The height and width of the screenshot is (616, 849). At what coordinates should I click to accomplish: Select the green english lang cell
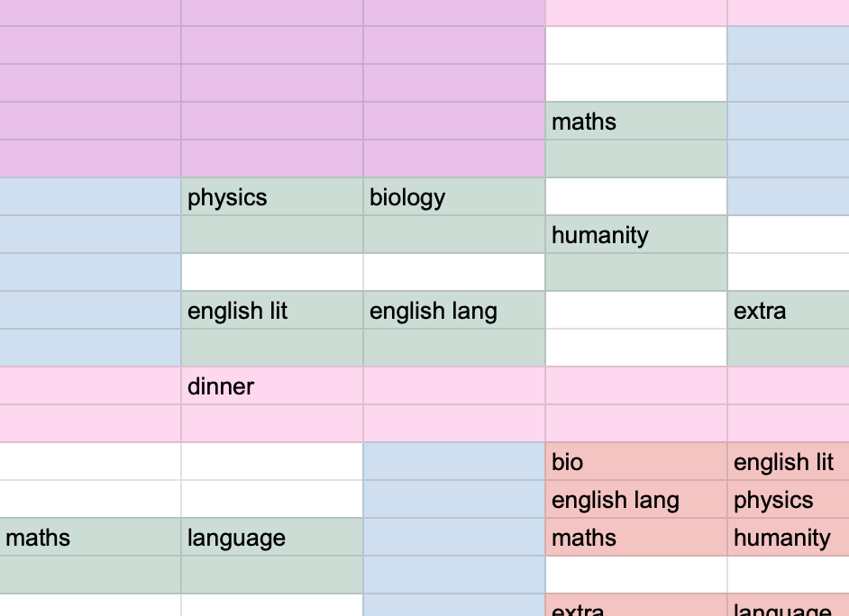453,311
